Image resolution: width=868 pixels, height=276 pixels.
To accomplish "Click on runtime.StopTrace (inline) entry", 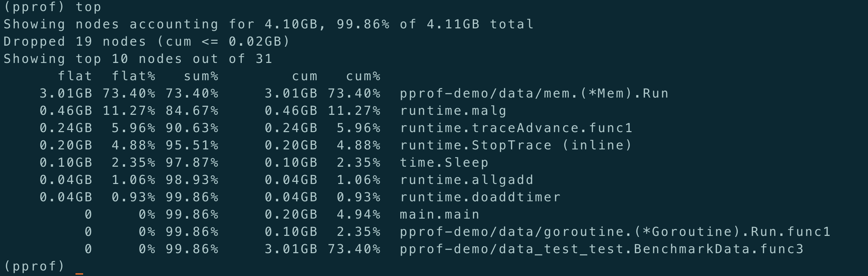I will (x=516, y=145).
